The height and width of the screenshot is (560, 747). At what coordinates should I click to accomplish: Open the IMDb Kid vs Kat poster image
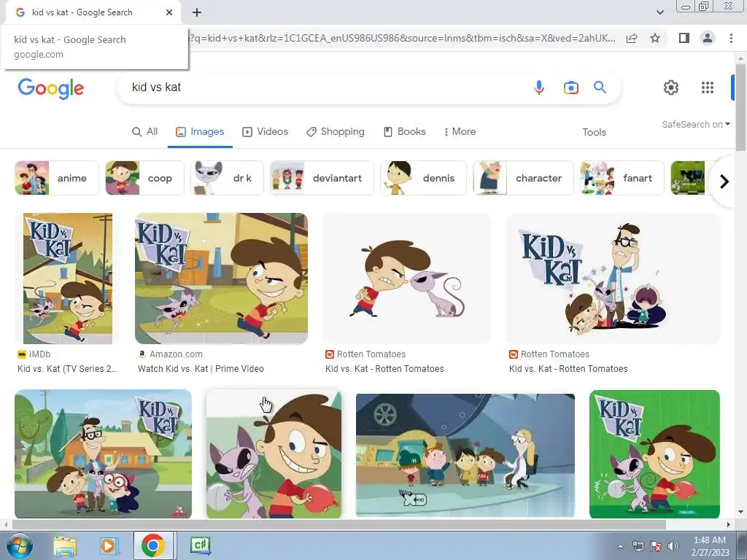tap(68, 279)
